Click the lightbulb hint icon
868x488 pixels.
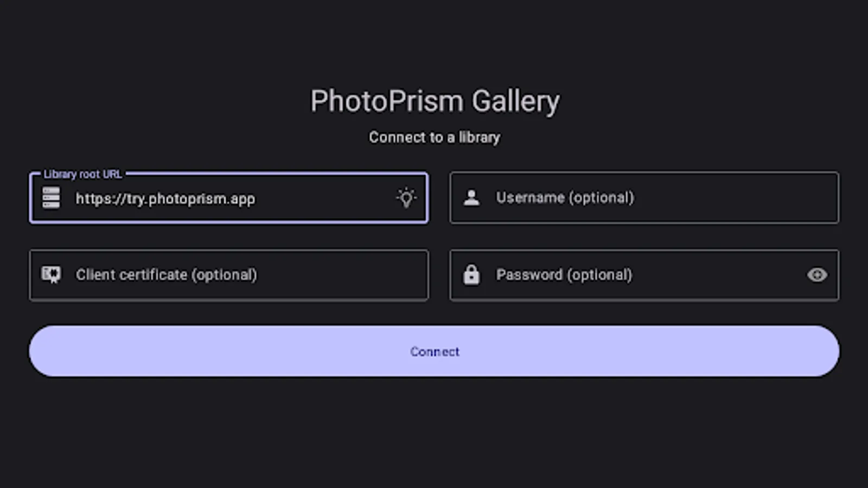406,198
